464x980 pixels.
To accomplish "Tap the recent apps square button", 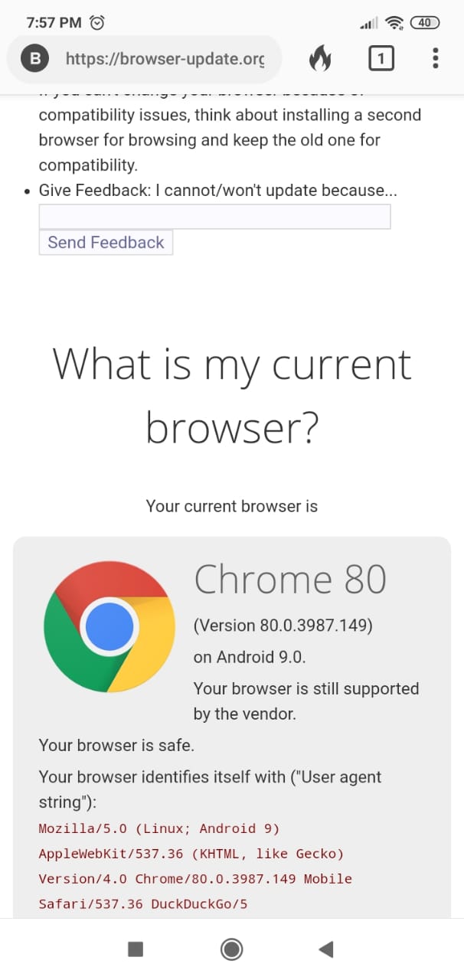I will 135,949.
